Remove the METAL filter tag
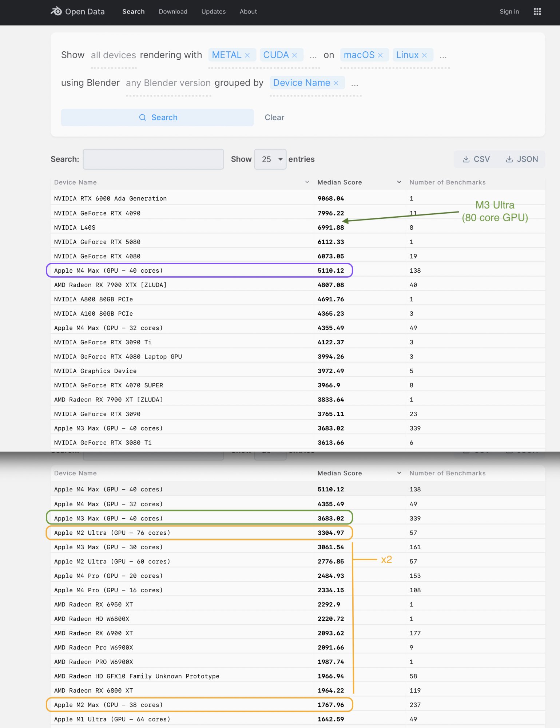Viewport: 560px width, 728px height. click(x=247, y=55)
